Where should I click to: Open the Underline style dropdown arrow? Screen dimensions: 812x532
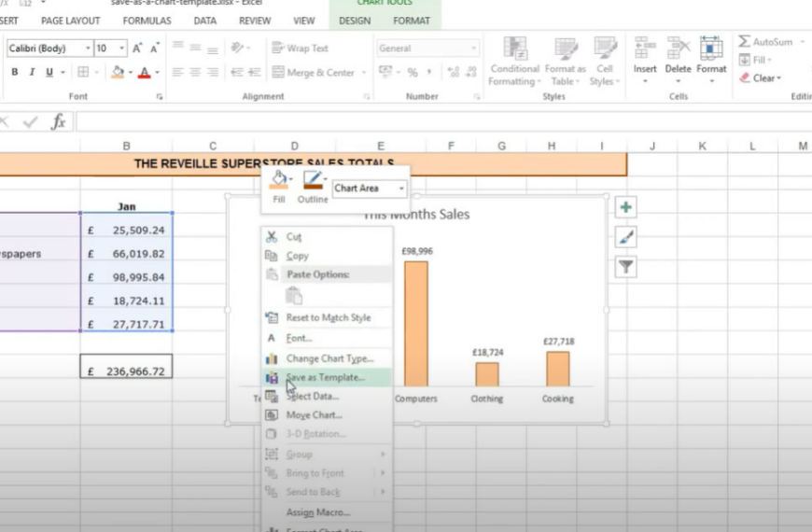[x=63, y=72]
